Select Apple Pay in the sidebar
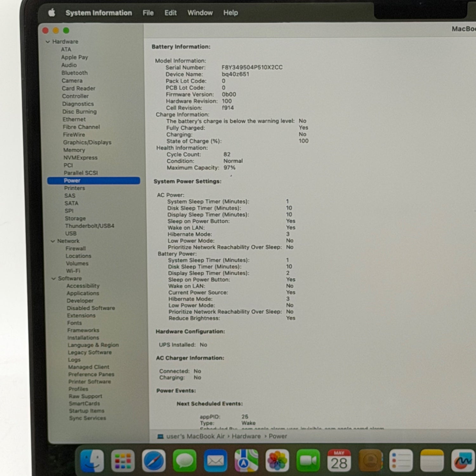 pyautogui.click(x=75, y=57)
